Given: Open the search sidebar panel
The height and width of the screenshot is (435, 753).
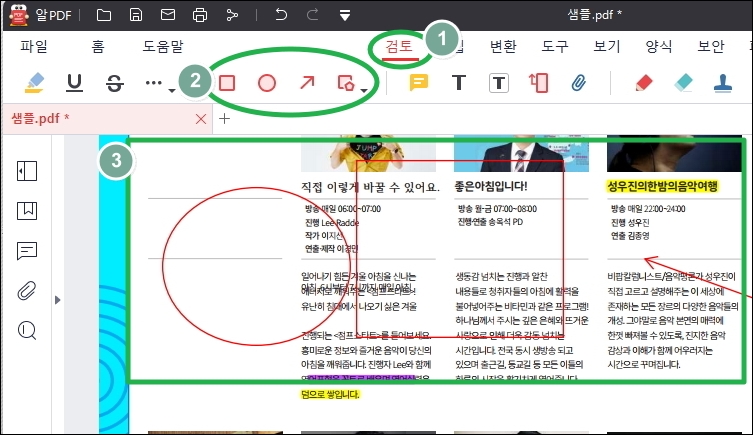Looking at the screenshot, I should click(x=27, y=331).
